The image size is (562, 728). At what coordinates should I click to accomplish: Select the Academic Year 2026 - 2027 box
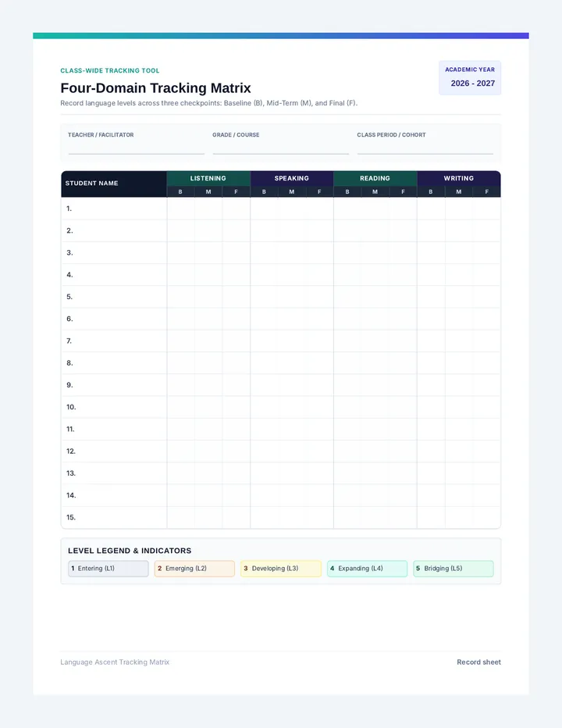click(470, 78)
